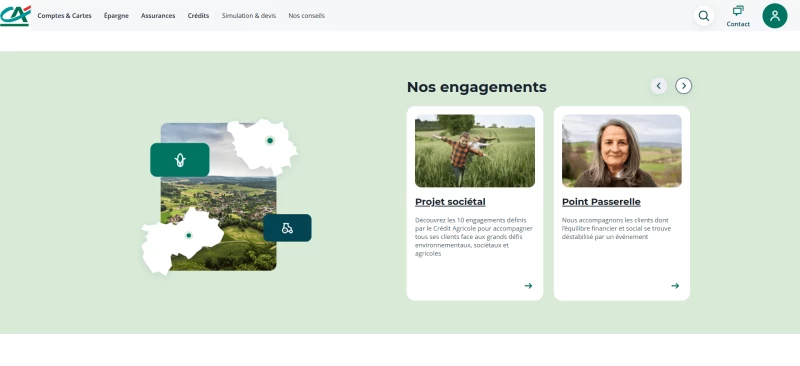Open the farmer in field photo
This screenshot has width=800, height=366.
[x=475, y=151]
